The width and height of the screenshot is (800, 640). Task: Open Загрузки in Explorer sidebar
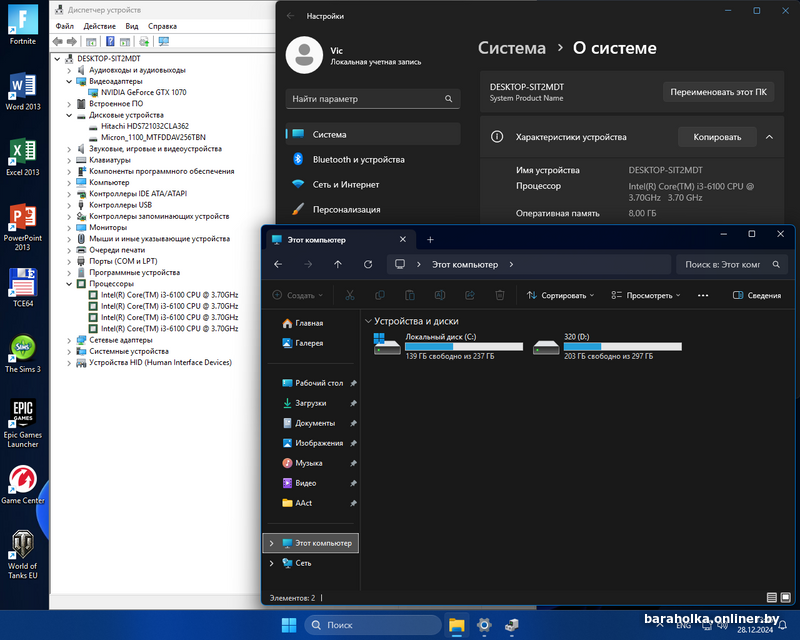tap(311, 403)
